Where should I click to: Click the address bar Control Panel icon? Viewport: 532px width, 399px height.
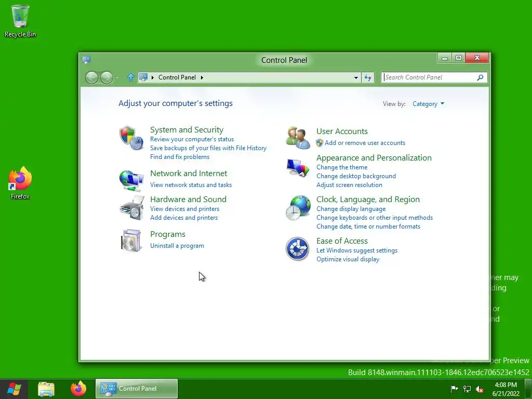point(143,77)
